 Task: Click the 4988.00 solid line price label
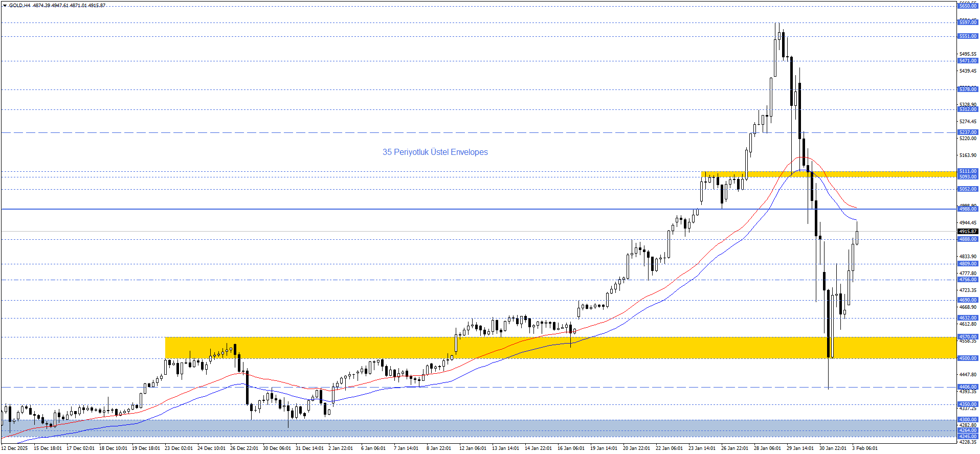click(968, 209)
